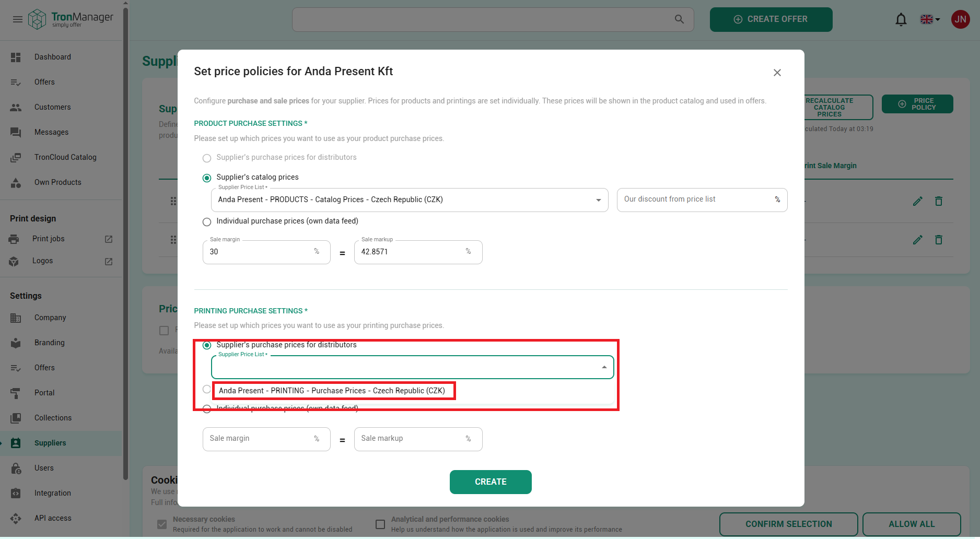
Task: Click the TronManager logo
Action: pyautogui.click(x=71, y=19)
